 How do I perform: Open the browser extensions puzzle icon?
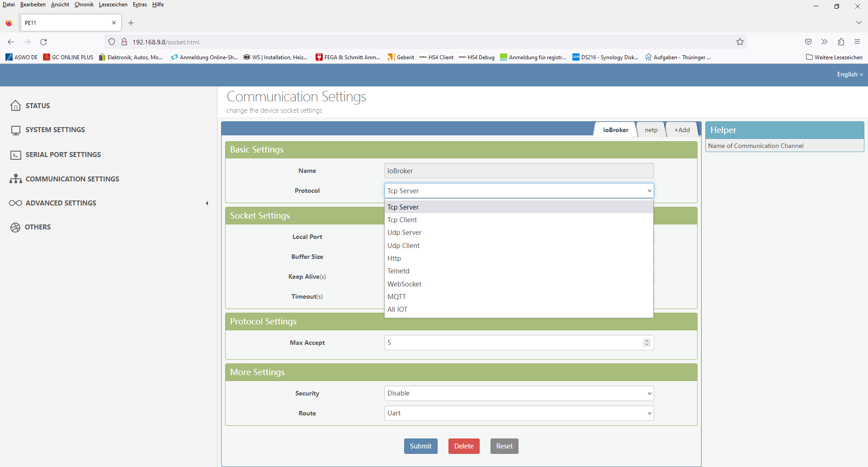coord(841,42)
